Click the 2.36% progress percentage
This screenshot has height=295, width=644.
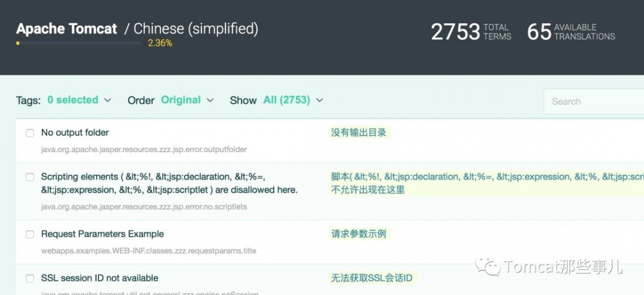pos(160,43)
